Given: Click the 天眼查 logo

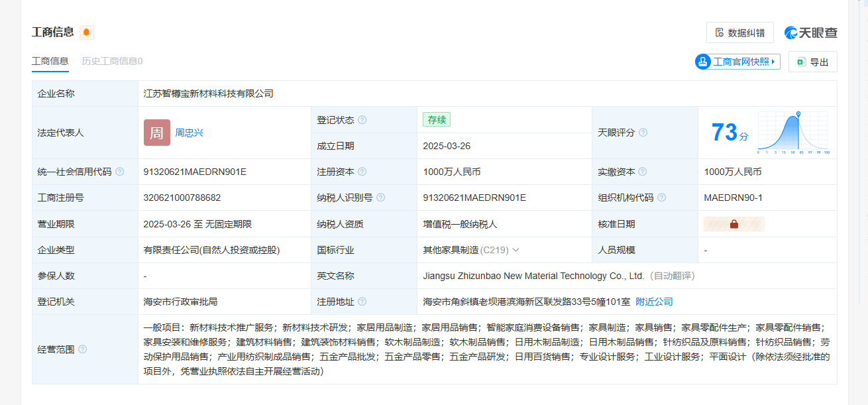Looking at the screenshot, I should [811, 32].
